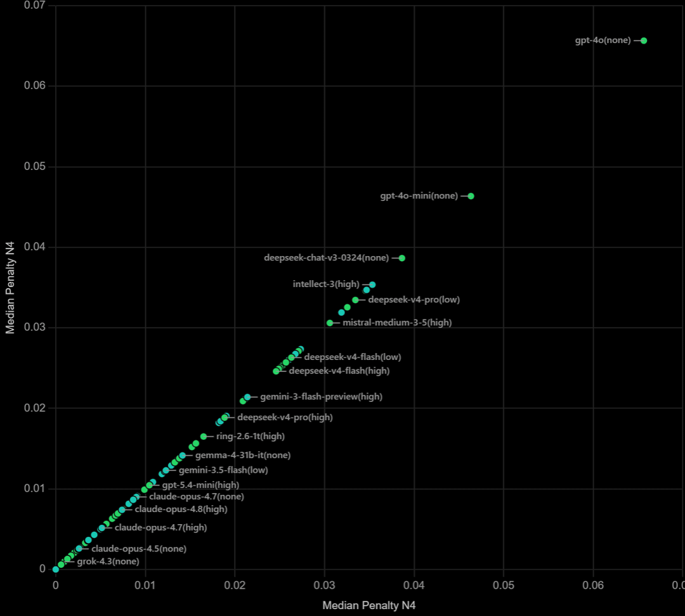
Task: Click the deepseek-v4-flash(high) label text
Action: [339, 371]
